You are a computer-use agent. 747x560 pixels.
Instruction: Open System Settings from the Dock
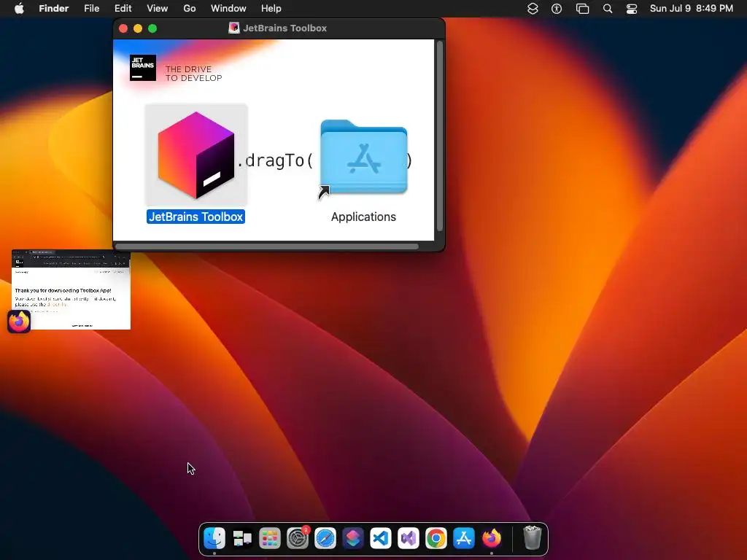coord(298,539)
